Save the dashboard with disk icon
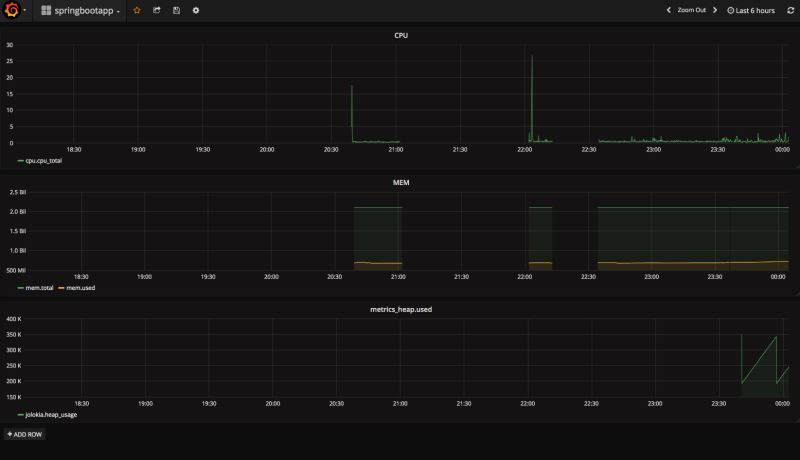800x460 pixels. pos(176,10)
